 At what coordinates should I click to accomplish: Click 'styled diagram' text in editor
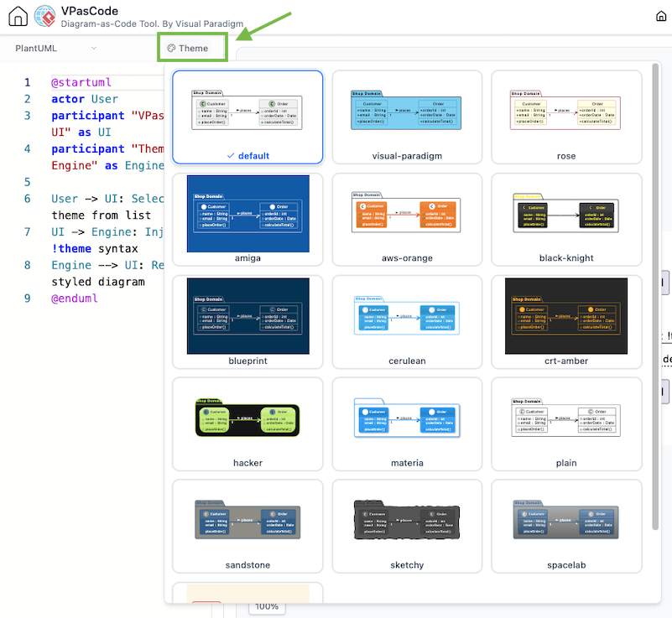tap(98, 282)
